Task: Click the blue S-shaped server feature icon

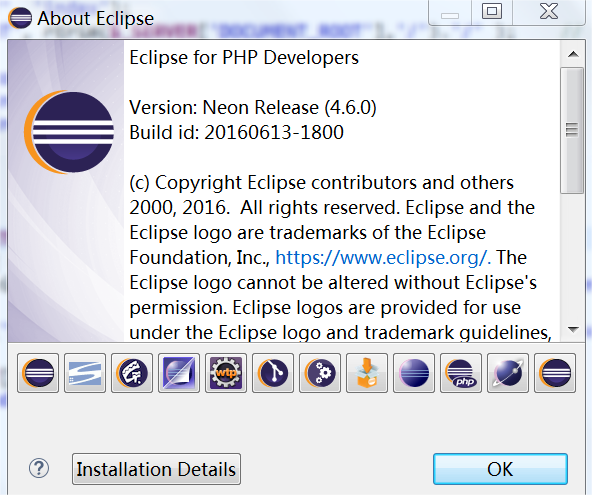Action: coord(85,373)
